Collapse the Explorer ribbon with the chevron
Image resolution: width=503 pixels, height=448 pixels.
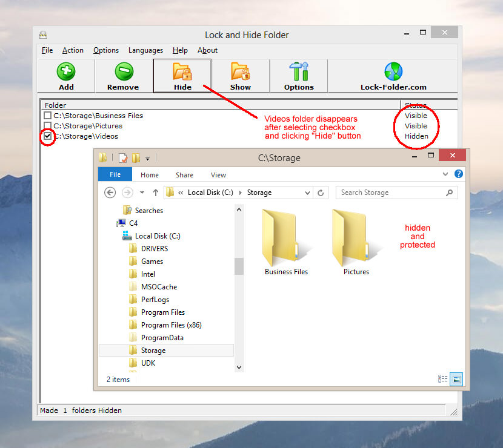[x=445, y=174]
